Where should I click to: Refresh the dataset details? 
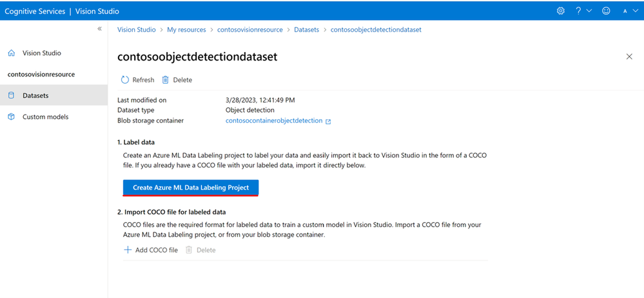[137, 80]
